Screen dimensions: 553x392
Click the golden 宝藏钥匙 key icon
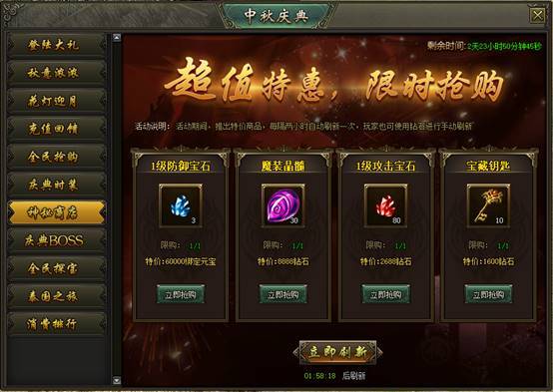click(x=488, y=205)
